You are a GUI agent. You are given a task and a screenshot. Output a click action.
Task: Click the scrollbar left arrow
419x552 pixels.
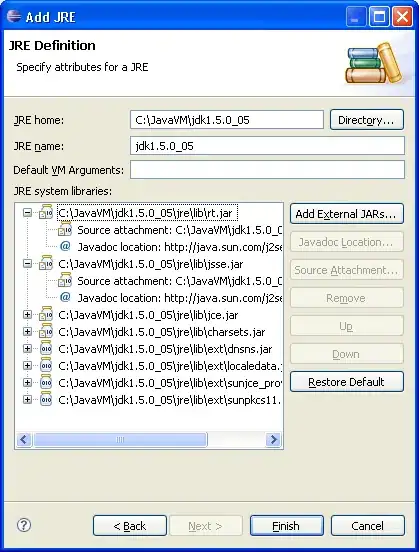24,439
